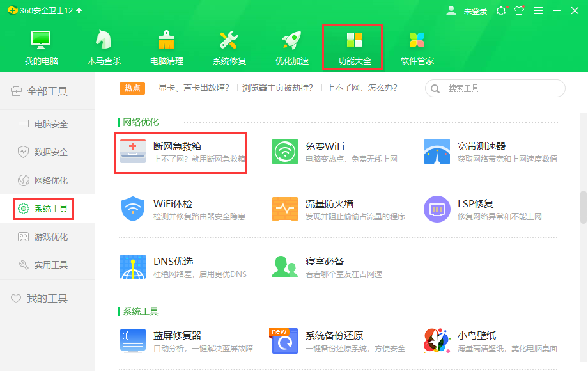Select 数据安全 sidebar category

coord(47,152)
